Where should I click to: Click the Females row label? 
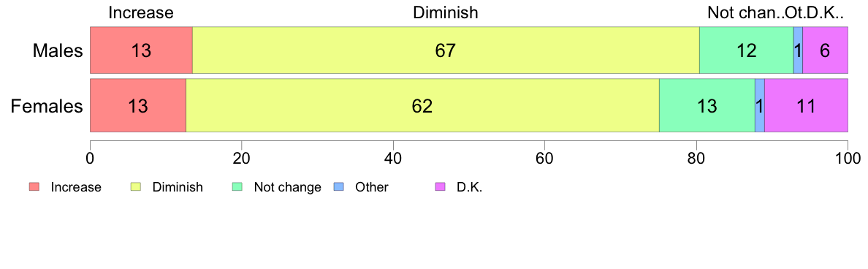[47, 106]
